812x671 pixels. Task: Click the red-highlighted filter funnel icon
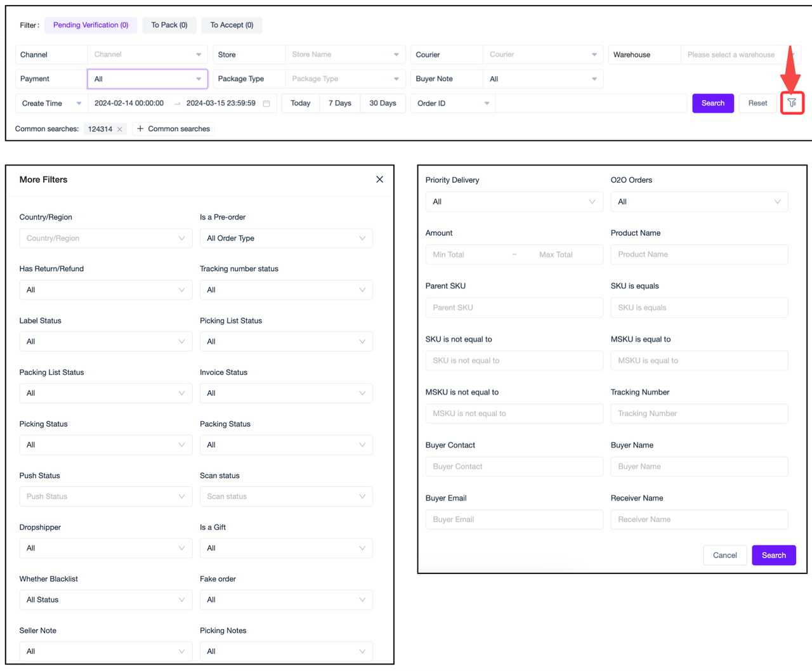pos(792,103)
